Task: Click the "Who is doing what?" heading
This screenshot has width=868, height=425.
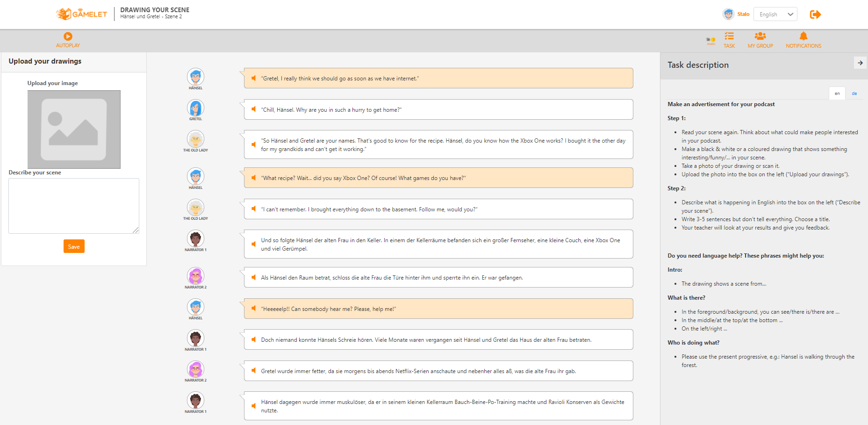Action: [693, 343]
